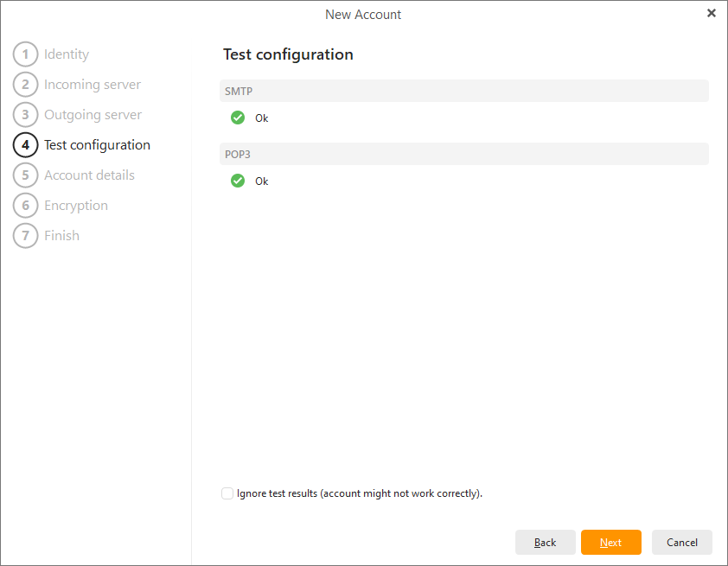The width and height of the screenshot is (728, 566).
Task: Select the Incoming server step label
Action: (x=93, y=85)
